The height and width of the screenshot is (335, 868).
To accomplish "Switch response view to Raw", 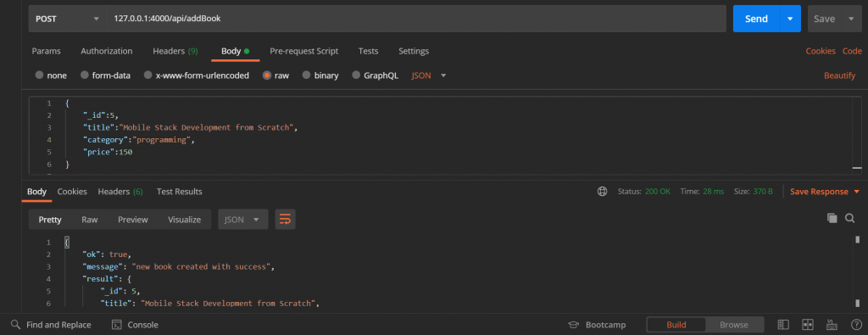I will (x=90, y=220).
